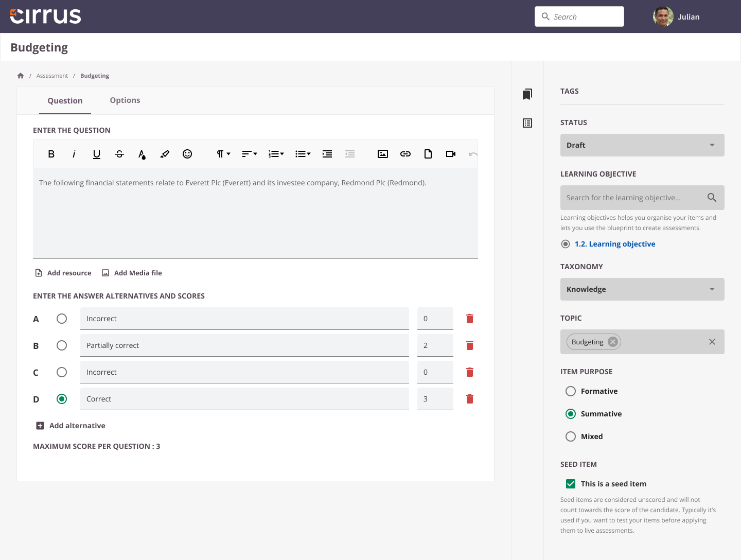Uncheck 'This is a seed item'
The width and height of the screenshot is (741, 560).
[x=571, y=484]
